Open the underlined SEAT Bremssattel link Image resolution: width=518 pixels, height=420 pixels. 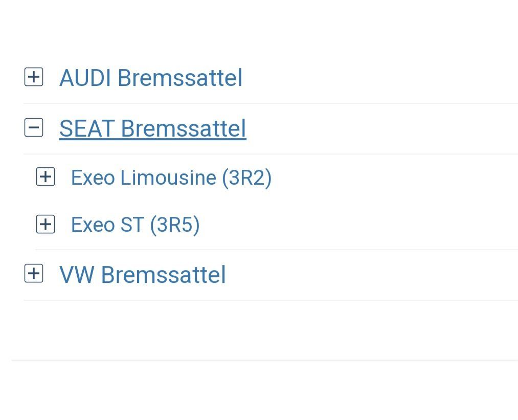point(152,128)
